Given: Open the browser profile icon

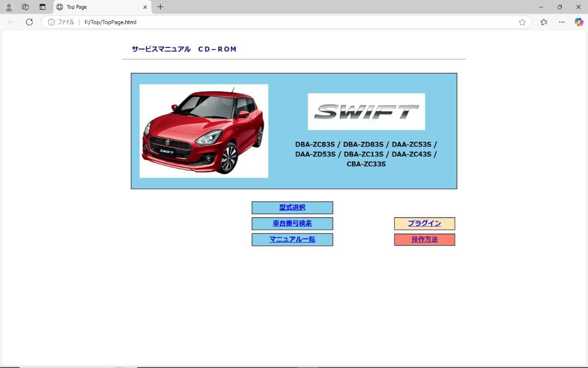Looking at the screenshot, I should 9,7.
